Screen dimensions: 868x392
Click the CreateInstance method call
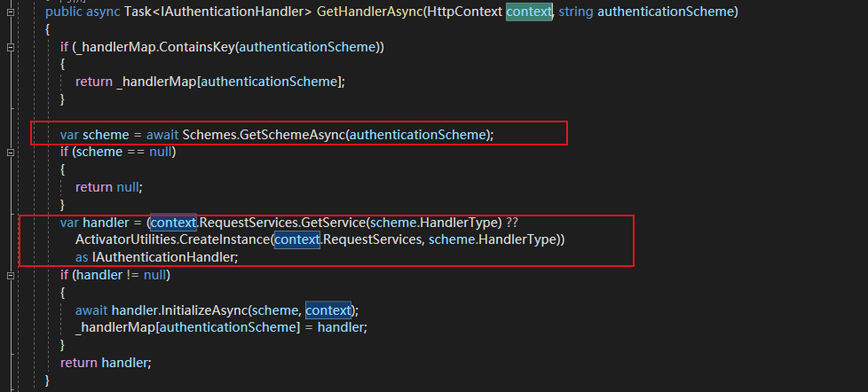point(223,239)
